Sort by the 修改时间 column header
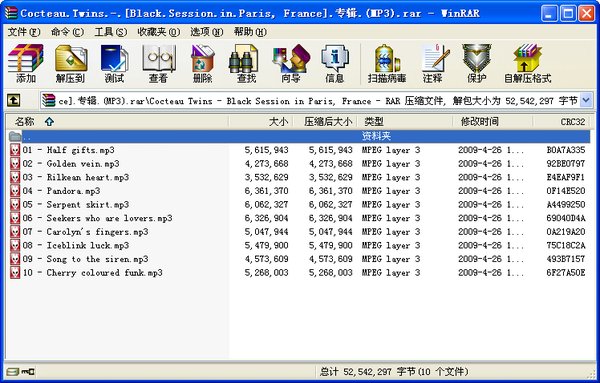The height and width of the screenshot is (383, 600). tap(492, 122)
